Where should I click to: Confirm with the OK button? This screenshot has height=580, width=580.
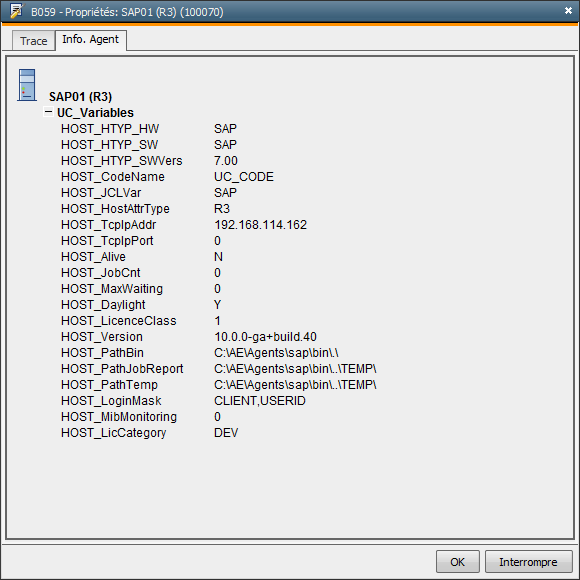tap(458, 562)
